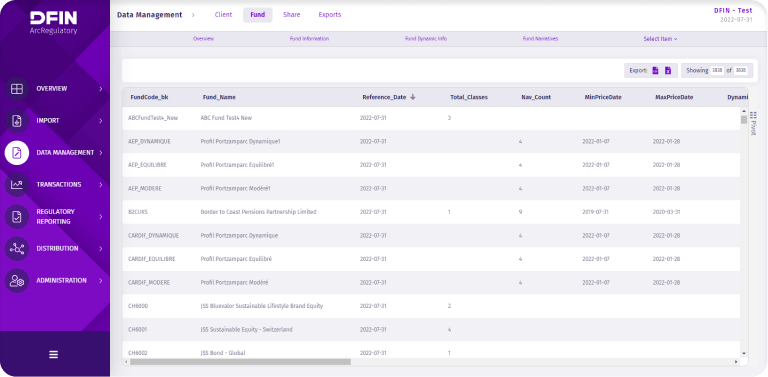Select the CH6001 fund code cell
This screenshot has width=768, height=377.
click(138, 330)
